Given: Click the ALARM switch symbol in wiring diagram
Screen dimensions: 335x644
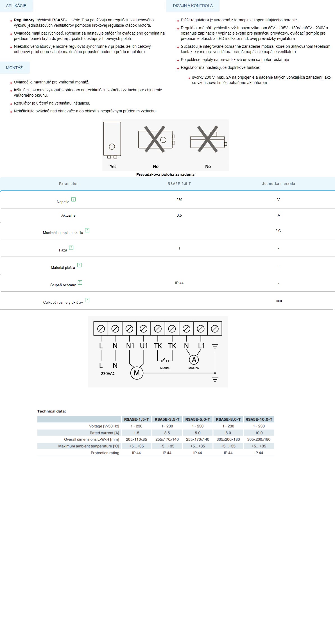Looking at the screenshot, I should click(165, 360).
